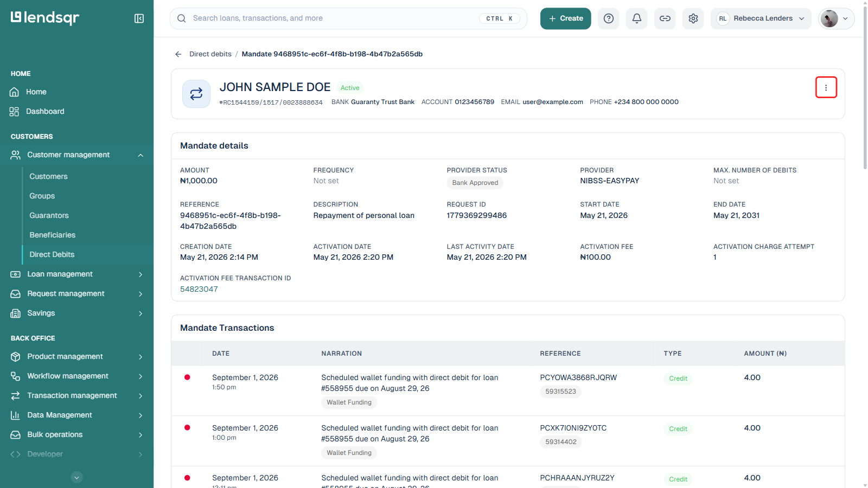Open Groups submenu item
The width and height of the screenshot is (868, 488).
(42, 196)
